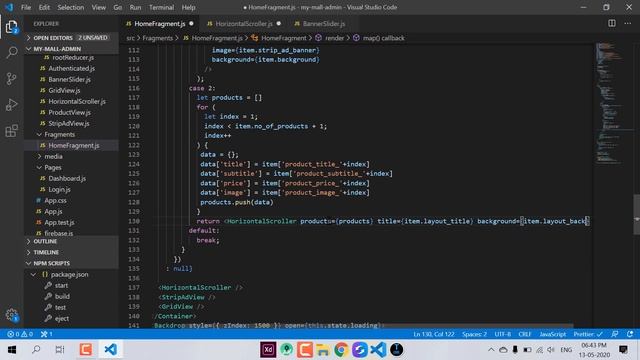Click the split editor right icon
The width and height of the screenshot is (640, 360).
pyautogui.click(x=611, y=23)
